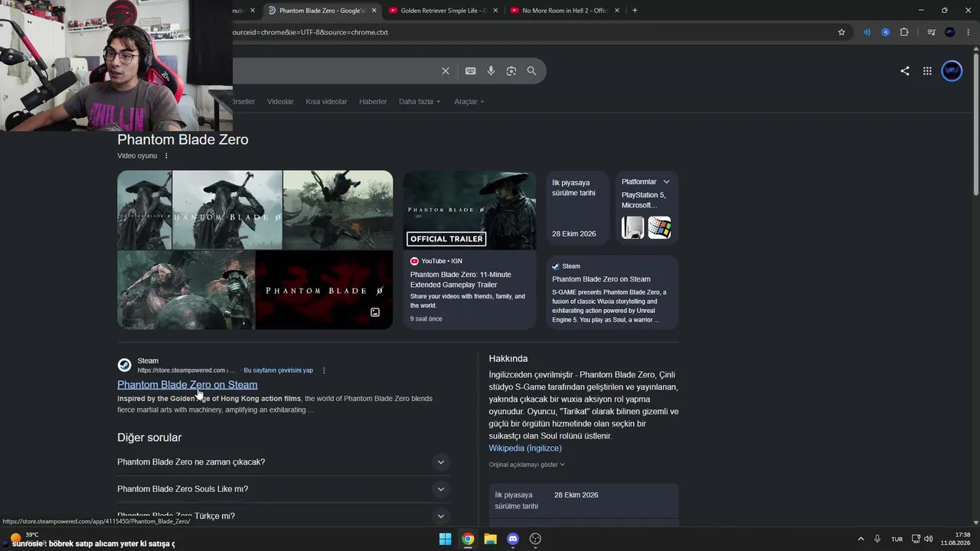980x551 pixels.
Task: Switch to Chrome in the taskbar
Action: [x=468, y=539]
